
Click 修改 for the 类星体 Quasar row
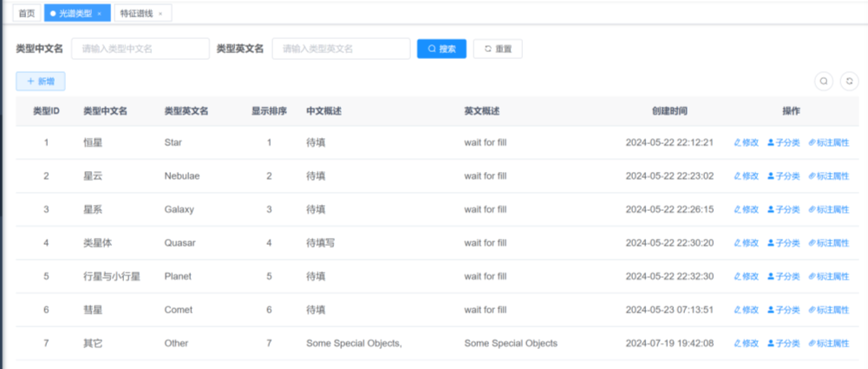[x=746, y=243]
